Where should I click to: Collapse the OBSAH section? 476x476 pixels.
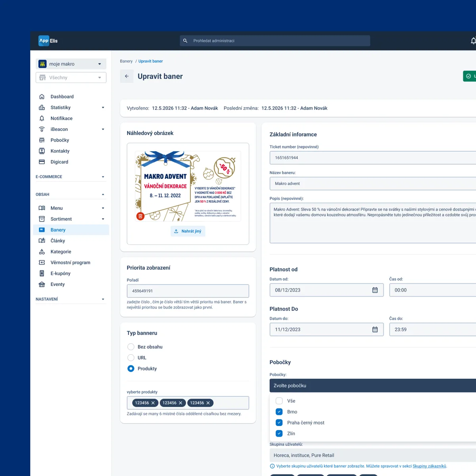click(x=71, y=194)
